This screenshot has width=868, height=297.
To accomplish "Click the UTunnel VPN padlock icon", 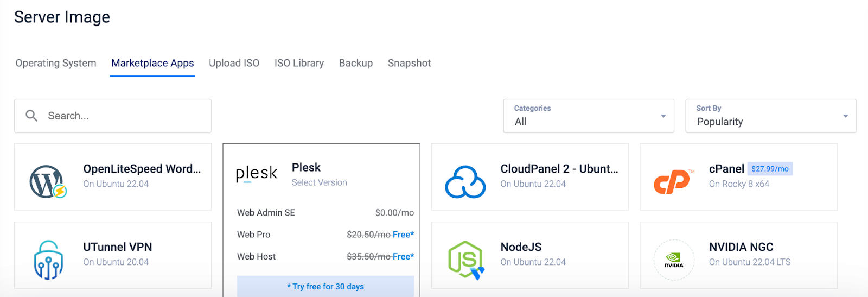I will pos(48,260).
